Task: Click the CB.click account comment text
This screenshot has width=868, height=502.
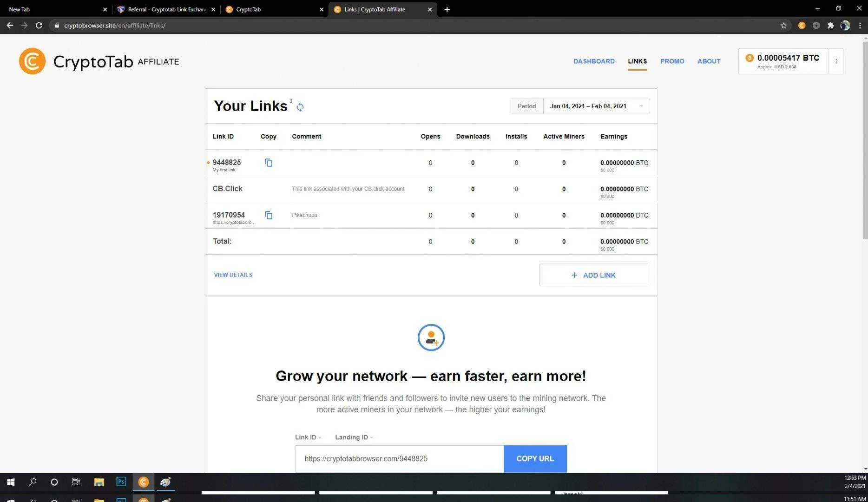Action: click(x=348, y=189)
